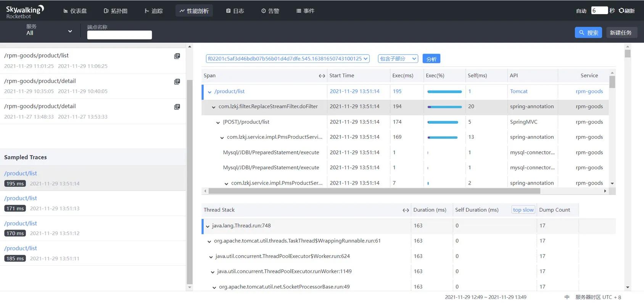Toggle top slow sorting in thread stack
The image size is (644, 303).
pos(523,210)
